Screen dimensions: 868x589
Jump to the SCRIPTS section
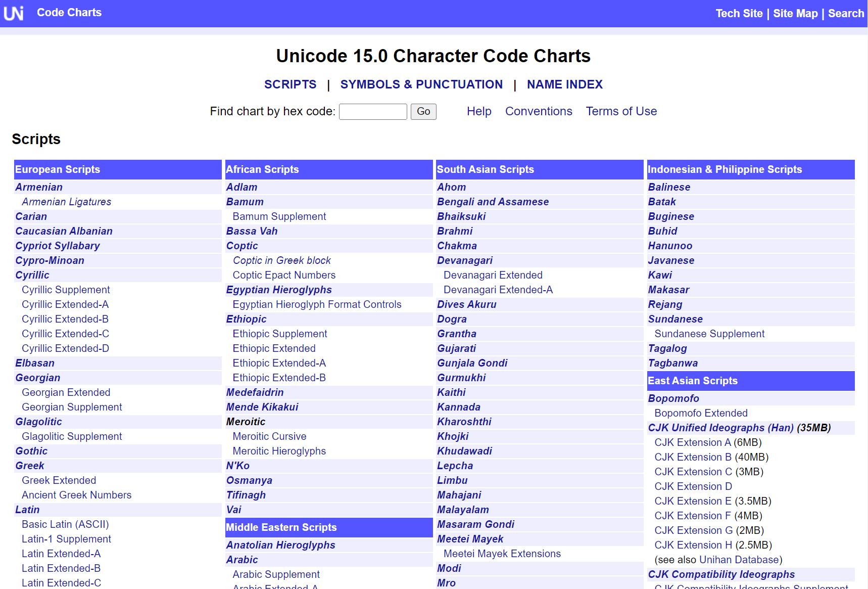click(291, 84)
